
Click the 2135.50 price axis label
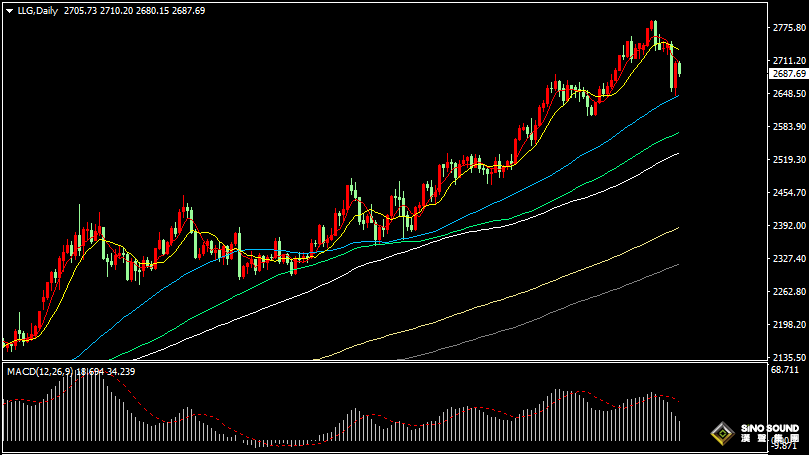pyautogui.click(x=788, y=357)
